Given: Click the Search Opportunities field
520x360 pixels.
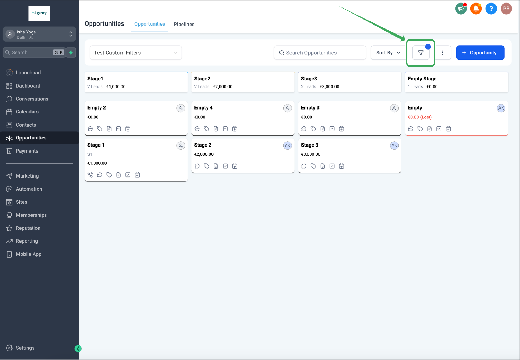Looking at the screenshot, I should click(x=320, y=53).
